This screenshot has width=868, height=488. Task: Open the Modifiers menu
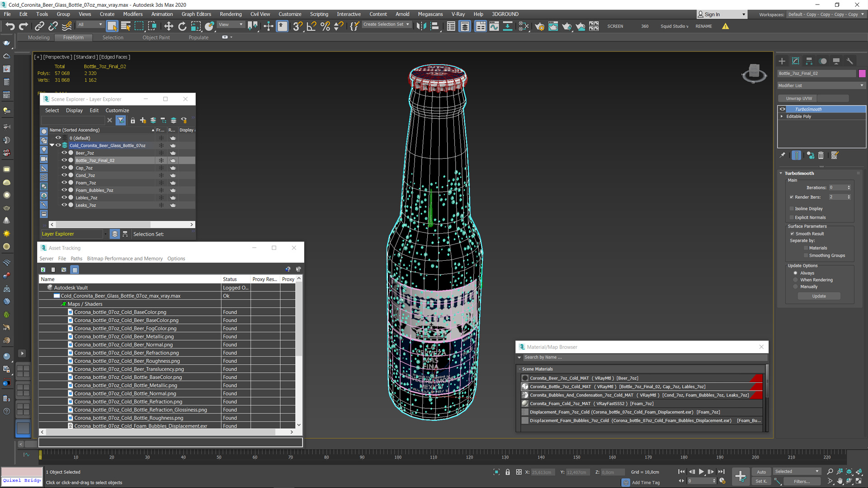click(132, 14)
